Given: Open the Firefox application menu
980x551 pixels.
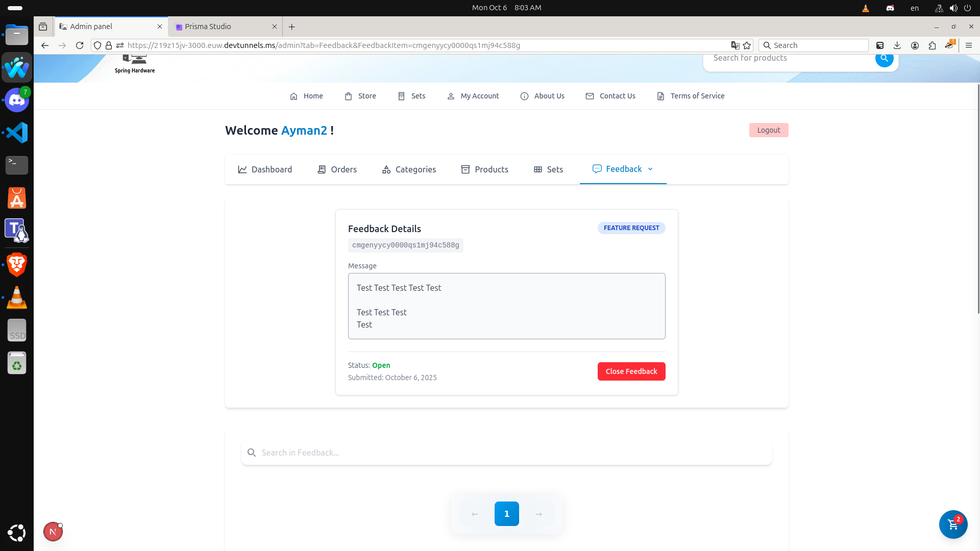Looking at the screenshot, I should 969,45.
